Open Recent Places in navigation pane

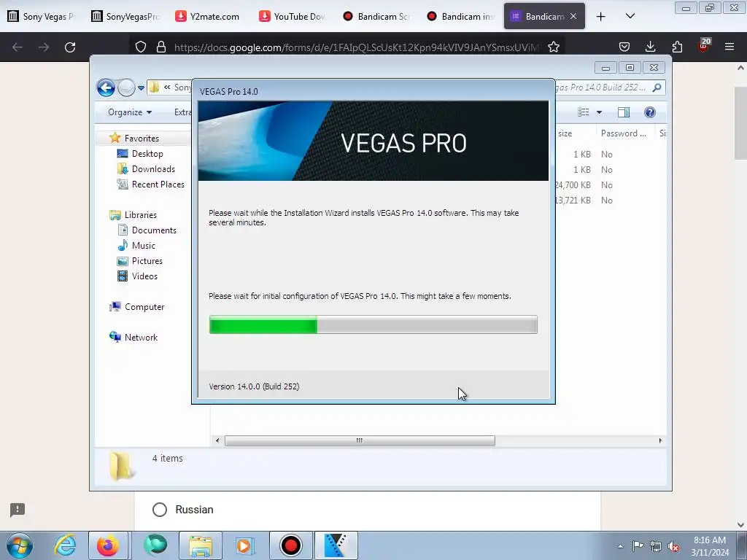pyautogui.click(x=158, y=184)
